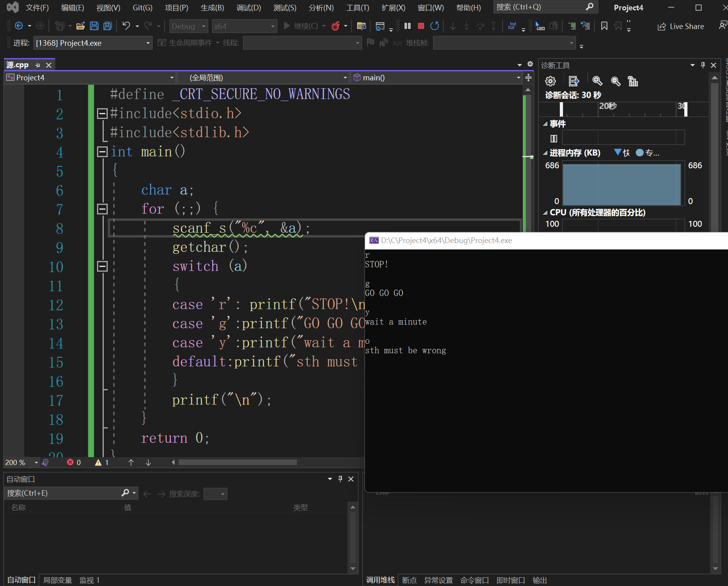728x586 pixels.
Task: Pause debugging with the Break All icon
Action: (408, 26)
